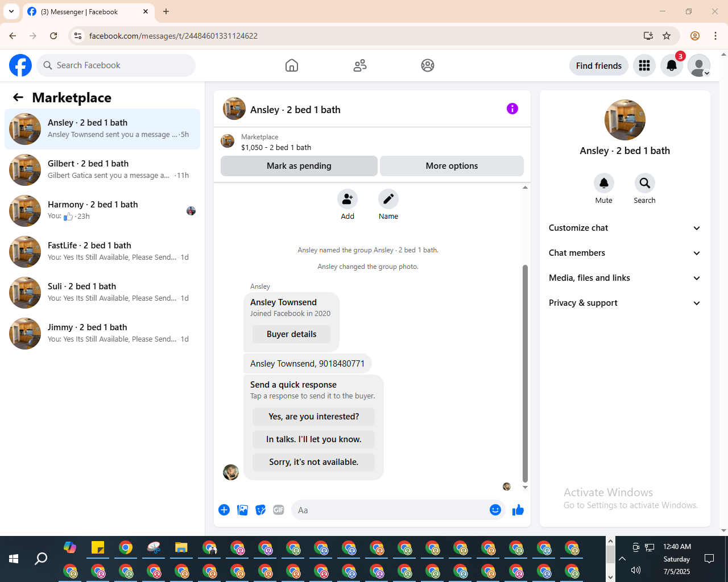Open tab search dropdown arrow

click(11, 11)
